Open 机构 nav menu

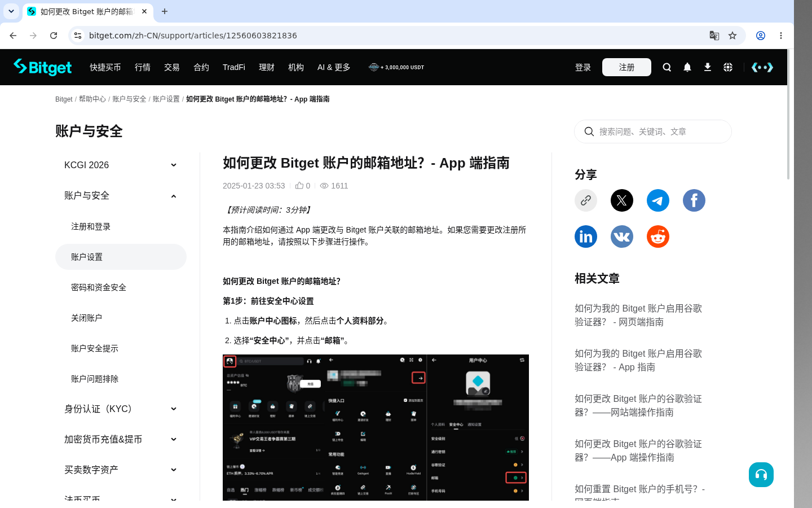pyautogui.click(x=296, y=67)
